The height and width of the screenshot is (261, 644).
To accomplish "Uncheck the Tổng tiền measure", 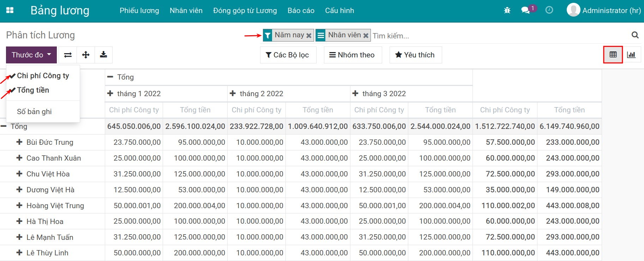I will (x=33, y=90).
